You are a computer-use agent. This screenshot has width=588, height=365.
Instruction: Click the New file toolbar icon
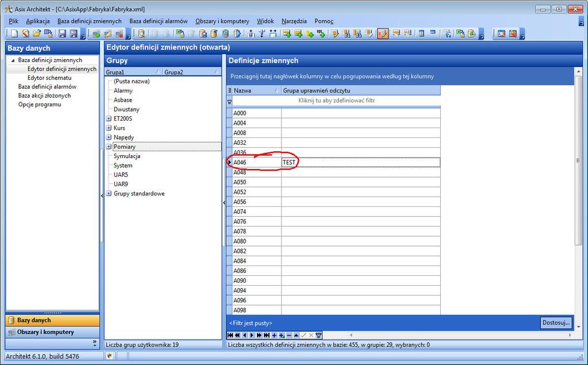coord(14,33)
